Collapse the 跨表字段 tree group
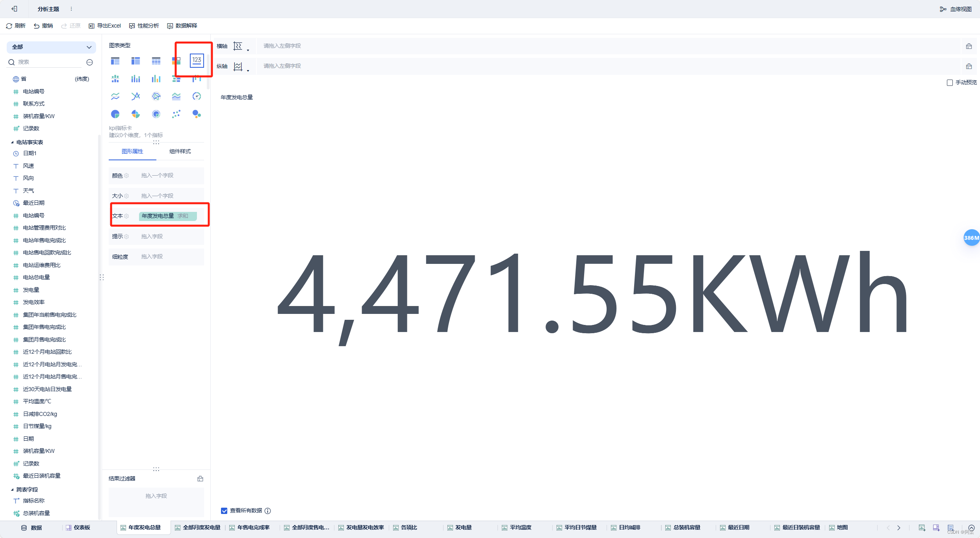 click(12, 490)
